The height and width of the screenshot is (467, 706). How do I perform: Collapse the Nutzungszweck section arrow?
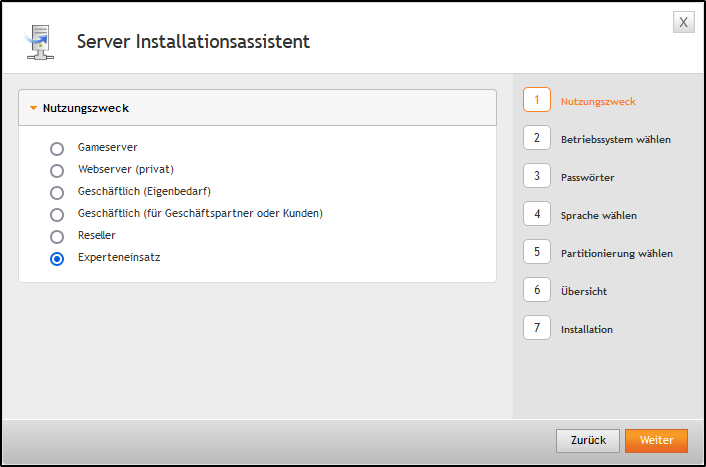[33, 108]
